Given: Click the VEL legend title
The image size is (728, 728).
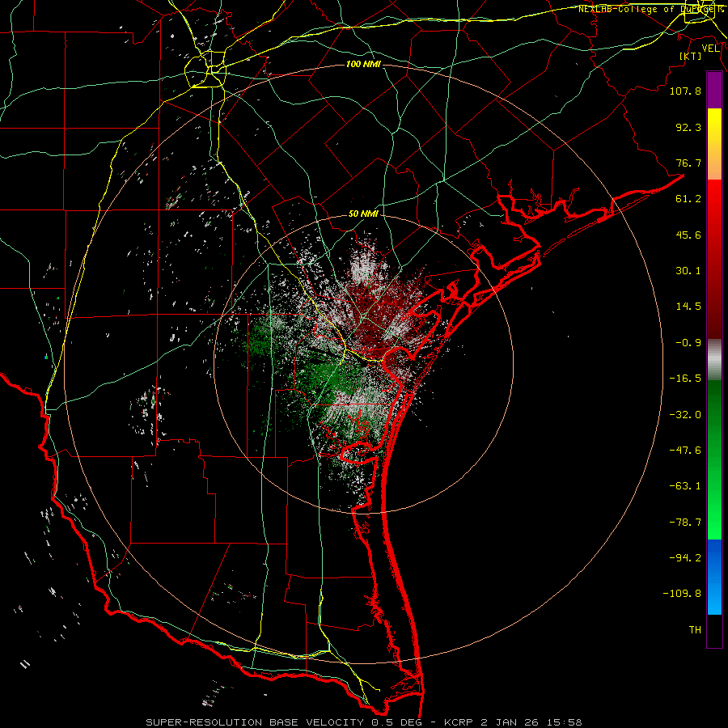Looking at the screenshot, I should (710, 49).
